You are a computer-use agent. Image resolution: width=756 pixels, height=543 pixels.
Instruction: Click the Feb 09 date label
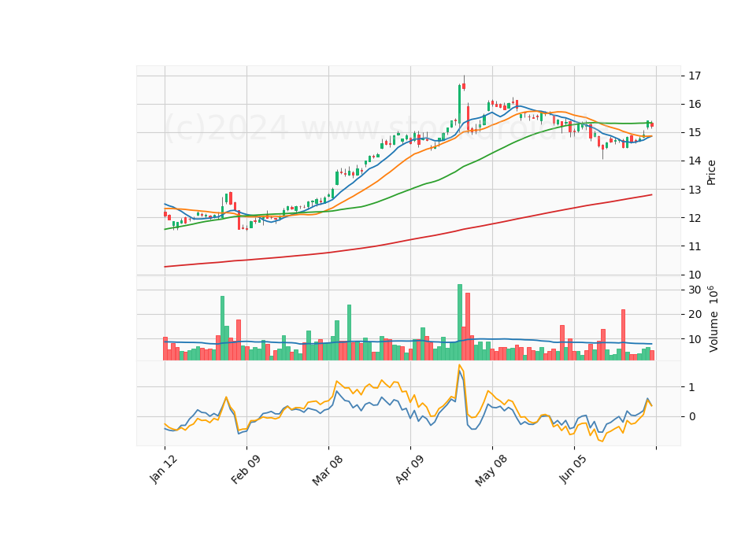click(x=246, y=469)
